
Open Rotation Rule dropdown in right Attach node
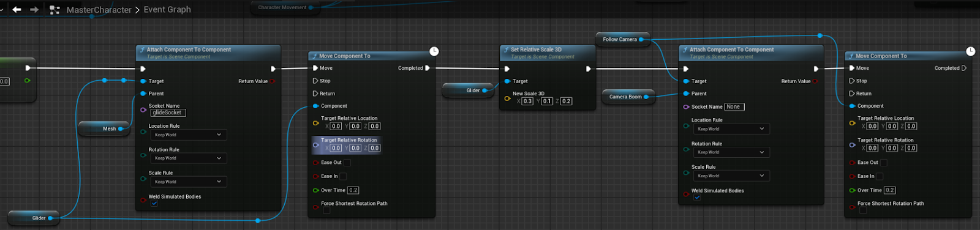(x=731, y=152)
